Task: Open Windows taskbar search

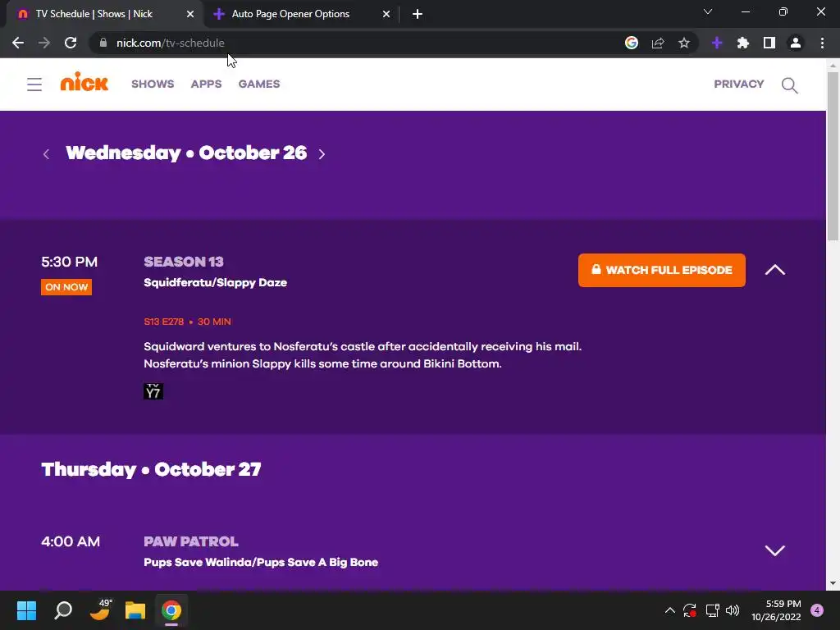Action: point(63,610)
